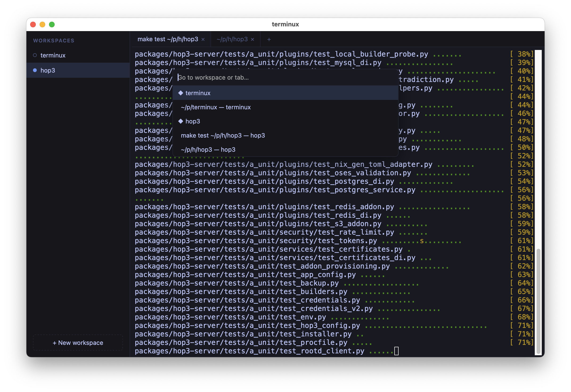Maximize window with green button
Image resolution: width=571 pixels, height=392 pixels.
point(52,24)
